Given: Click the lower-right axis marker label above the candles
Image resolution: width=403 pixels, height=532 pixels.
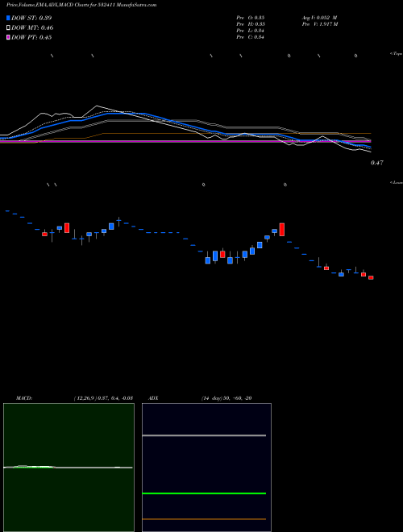Looking at the screenshot, I should [397, 182].
